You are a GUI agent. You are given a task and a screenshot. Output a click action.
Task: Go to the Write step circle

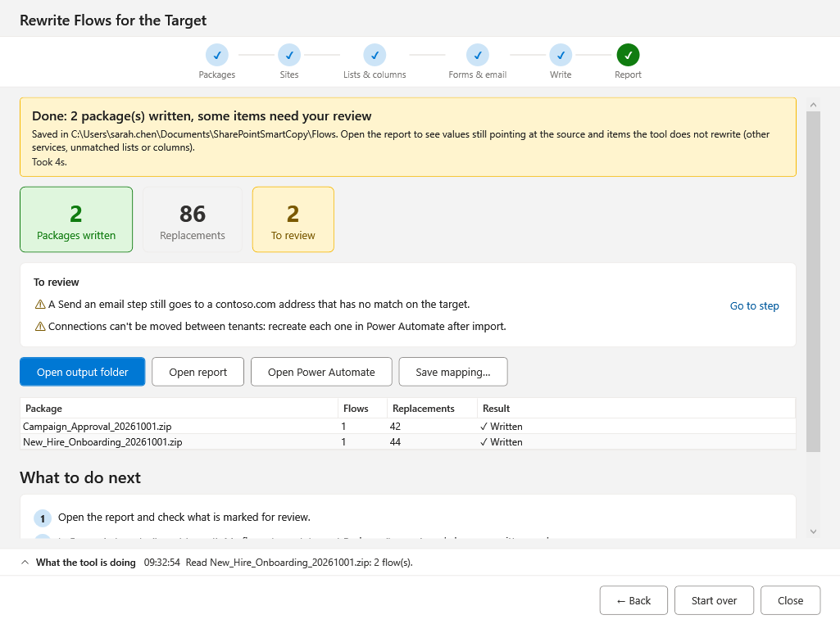[x=561, y=55]
